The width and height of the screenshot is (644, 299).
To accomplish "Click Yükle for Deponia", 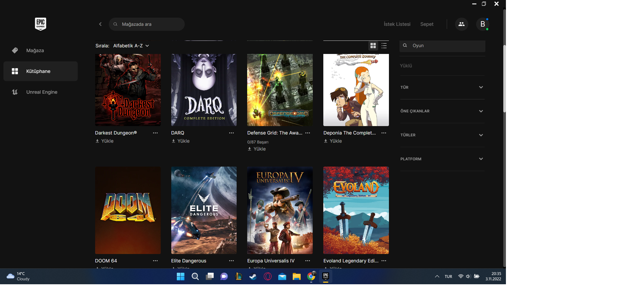I will (x=333, y=141).
